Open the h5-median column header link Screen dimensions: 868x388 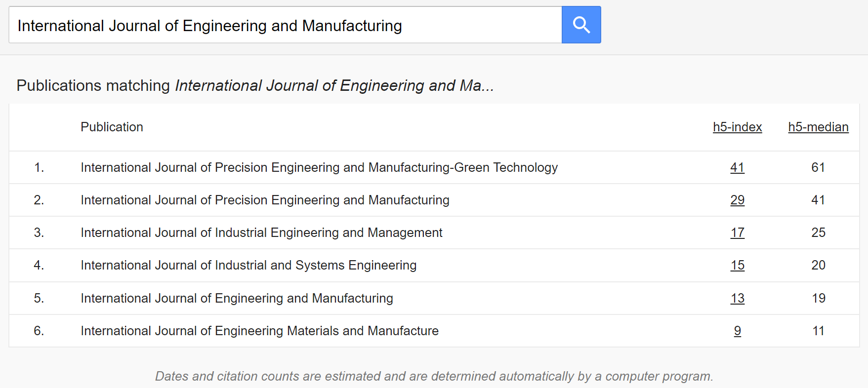(818, 127)
